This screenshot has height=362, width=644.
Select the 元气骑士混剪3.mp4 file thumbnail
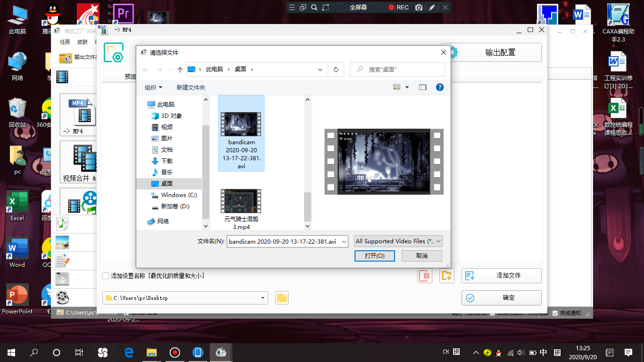(241, 209)
